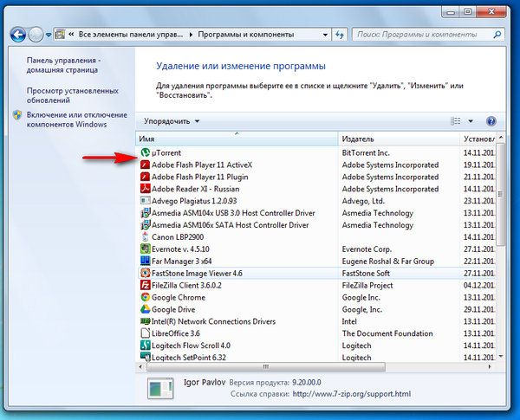
Task: Click the Adobe Reader XI icon
Action: coord(145,189)
